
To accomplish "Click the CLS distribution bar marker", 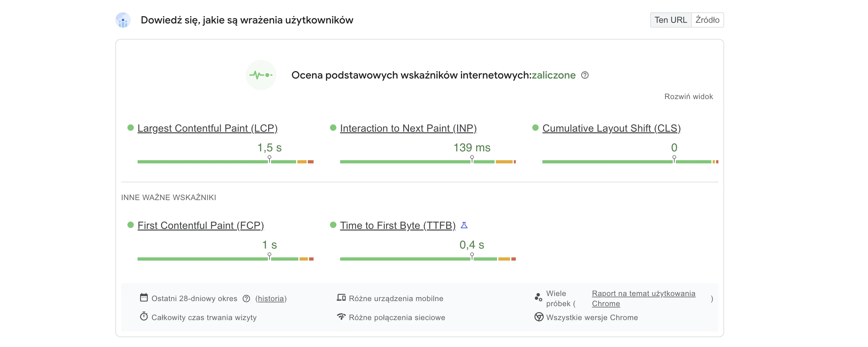I will (x=674, y=159).
